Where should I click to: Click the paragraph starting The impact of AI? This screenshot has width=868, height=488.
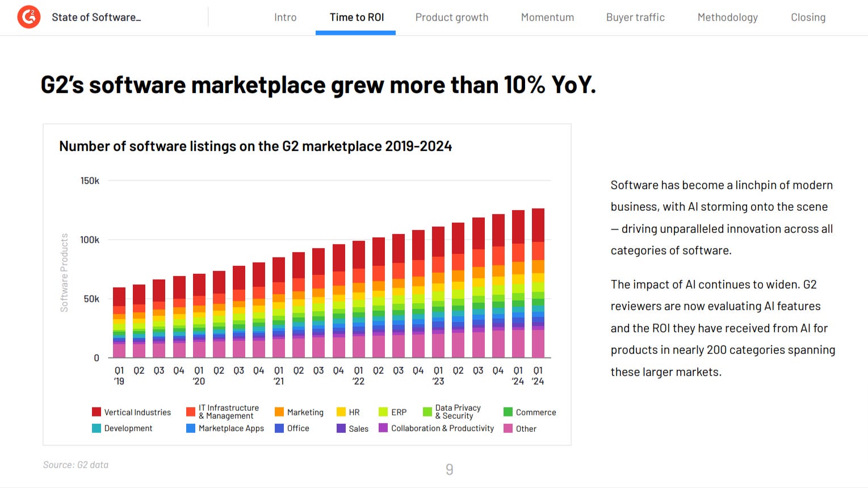[723, 328]
